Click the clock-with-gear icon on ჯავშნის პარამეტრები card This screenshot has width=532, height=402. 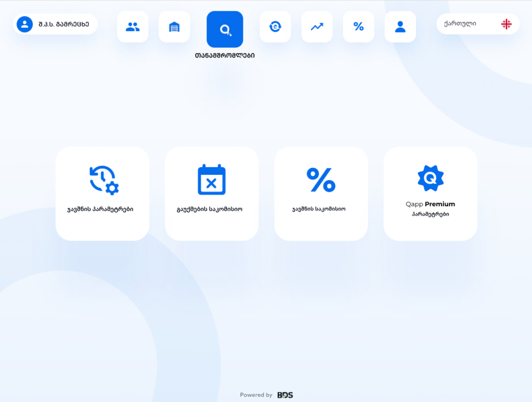click(x=104, y=180)
